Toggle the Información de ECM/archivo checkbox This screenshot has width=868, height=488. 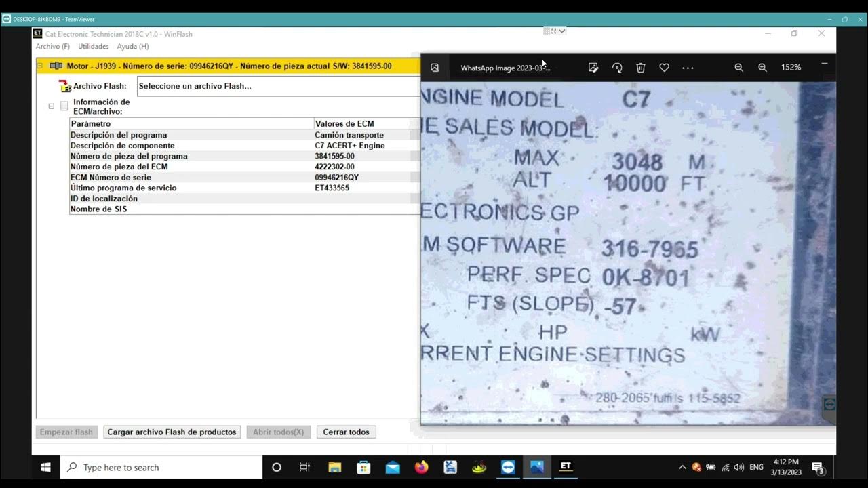[x=64, y=106]
